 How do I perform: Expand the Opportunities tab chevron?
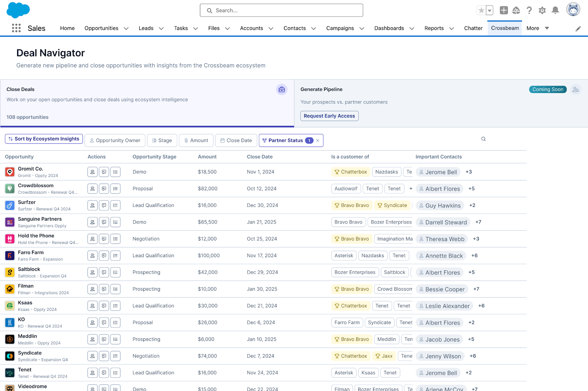[126, 29]
